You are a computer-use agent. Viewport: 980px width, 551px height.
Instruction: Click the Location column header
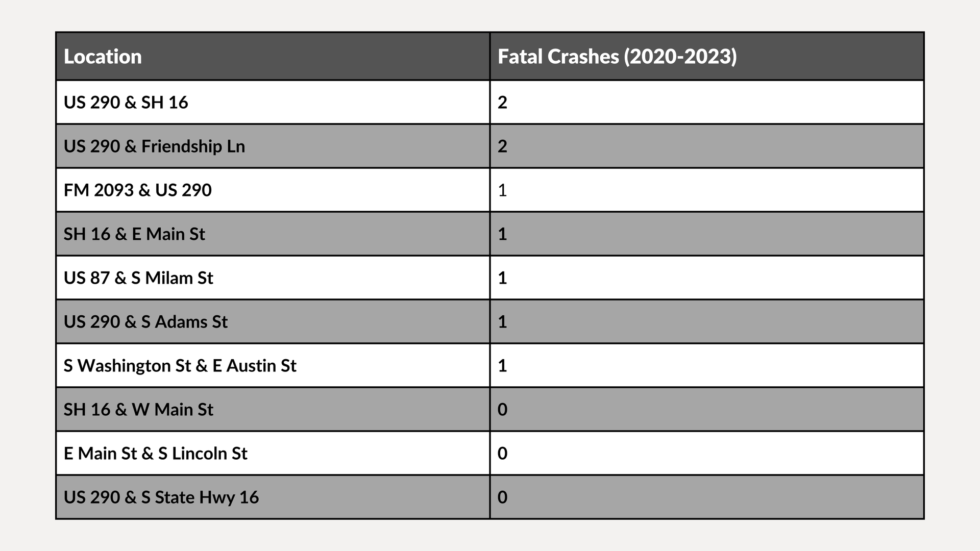click(x=273, y=56)
